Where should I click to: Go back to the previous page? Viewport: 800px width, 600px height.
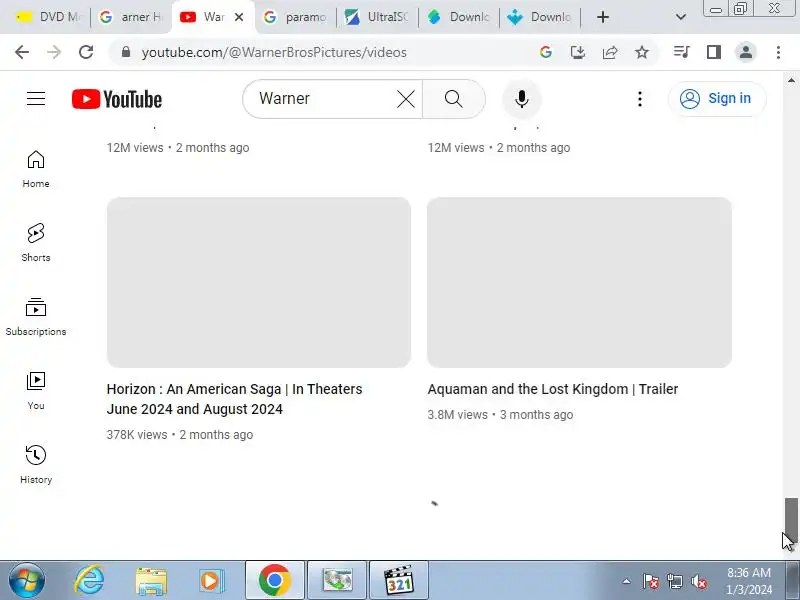click(x=22, y=52)
